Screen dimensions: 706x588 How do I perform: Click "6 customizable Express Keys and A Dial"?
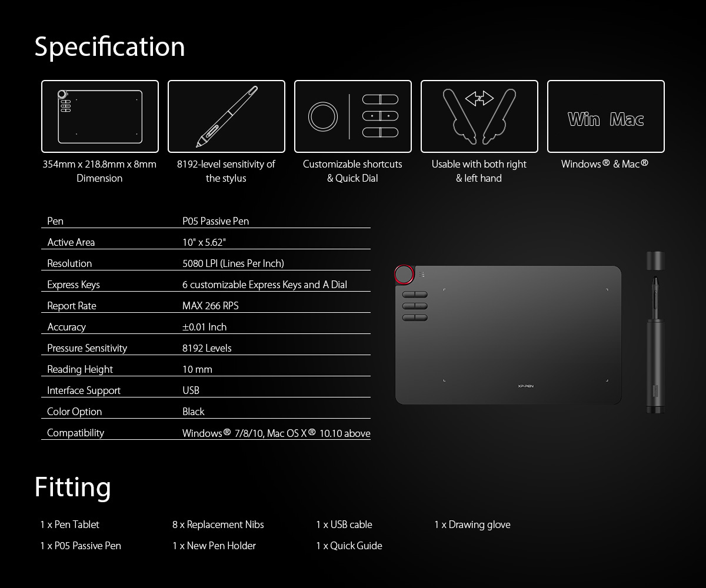[x=265, y=285]
